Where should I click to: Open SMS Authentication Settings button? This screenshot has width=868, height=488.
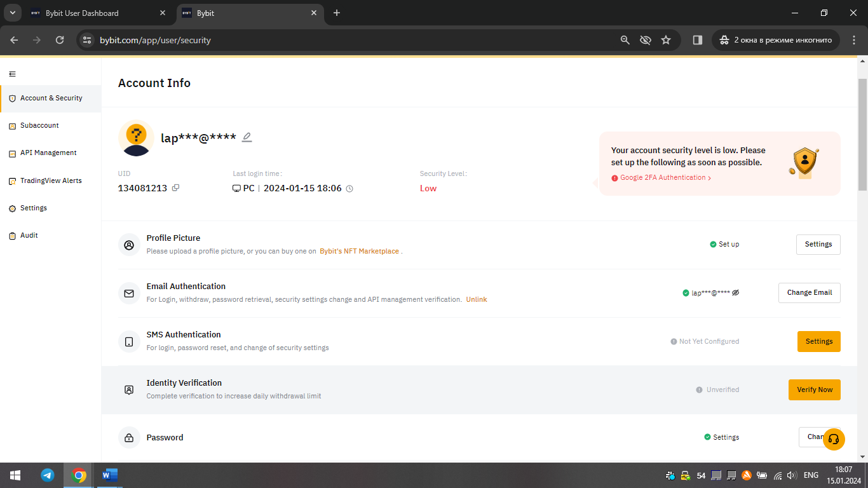point(819,341)
